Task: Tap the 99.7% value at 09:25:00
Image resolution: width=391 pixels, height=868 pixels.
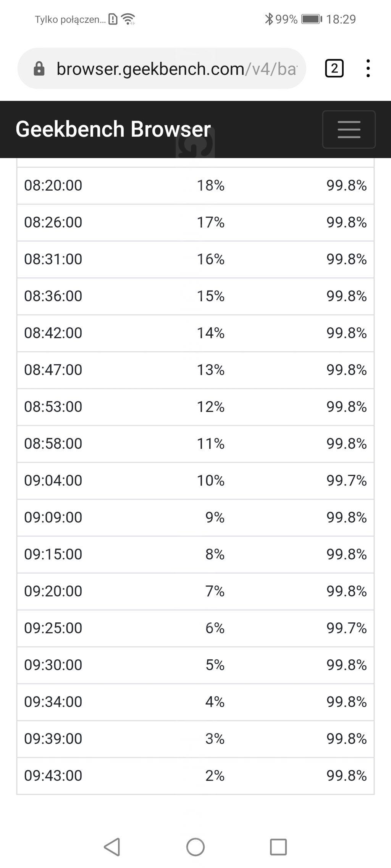Action: point(346,628)
